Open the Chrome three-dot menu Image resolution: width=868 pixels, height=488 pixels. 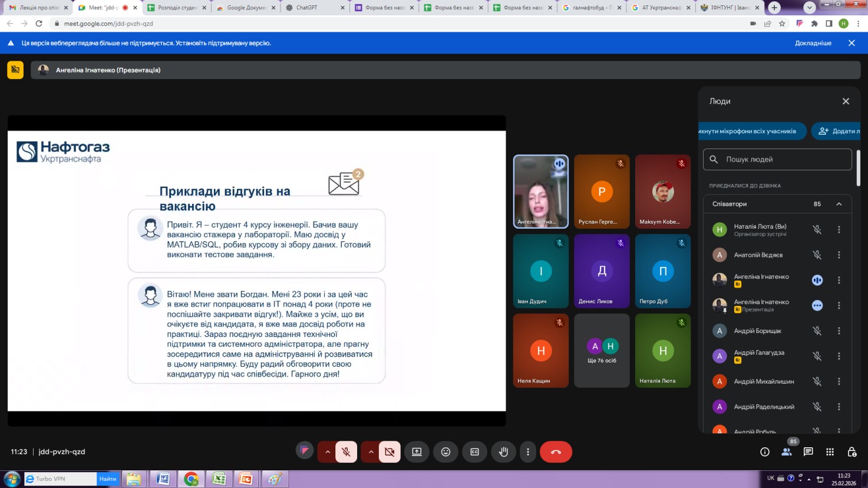[859, 24]
